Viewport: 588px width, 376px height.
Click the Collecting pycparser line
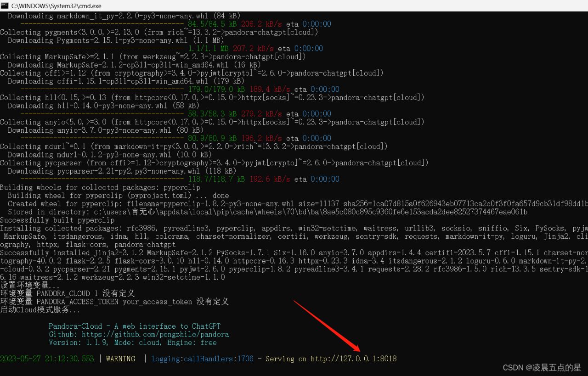click(214, 163)
